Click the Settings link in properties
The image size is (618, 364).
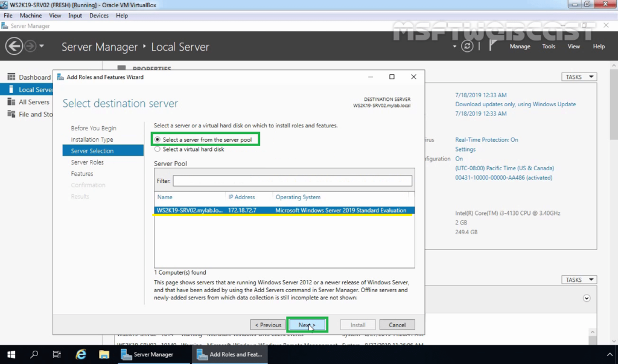465,149
